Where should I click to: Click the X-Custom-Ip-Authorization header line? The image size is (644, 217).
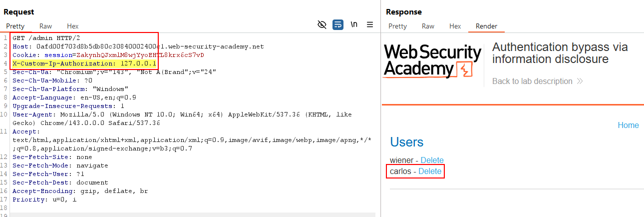[x=84, y=63]
